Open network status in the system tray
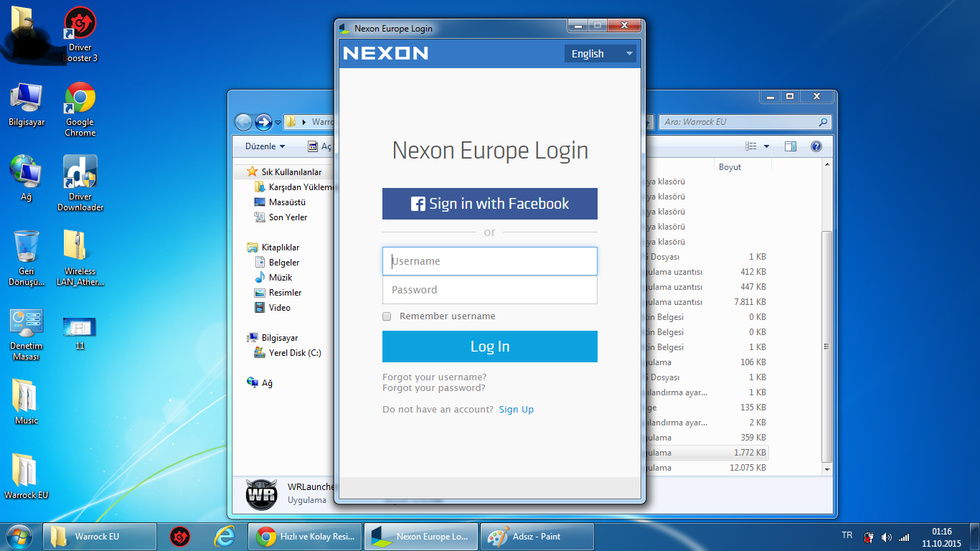Image resolution: width=980 pixels, height=551 pixels. 904,537
